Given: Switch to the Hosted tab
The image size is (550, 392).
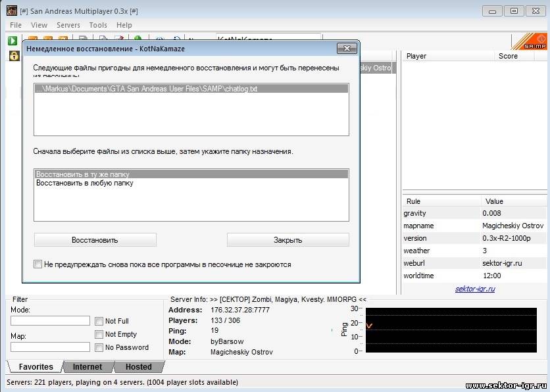Looking at the screenshot, I should 139,367.
